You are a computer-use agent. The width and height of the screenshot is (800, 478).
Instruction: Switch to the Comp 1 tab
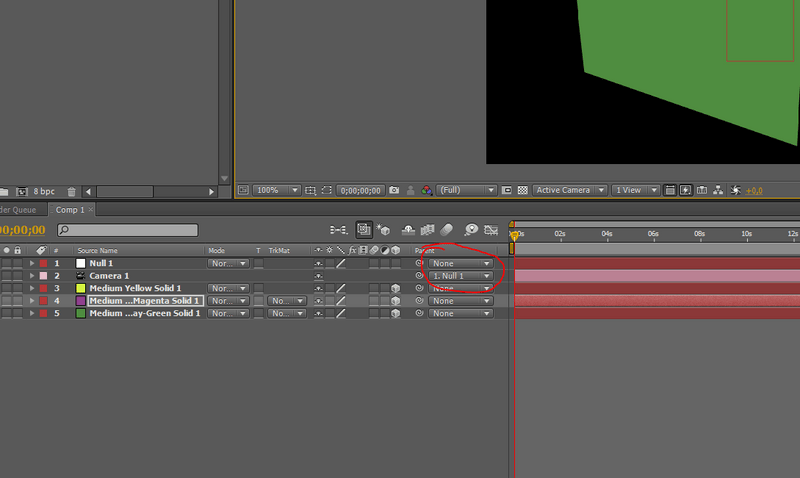(70, 210)
